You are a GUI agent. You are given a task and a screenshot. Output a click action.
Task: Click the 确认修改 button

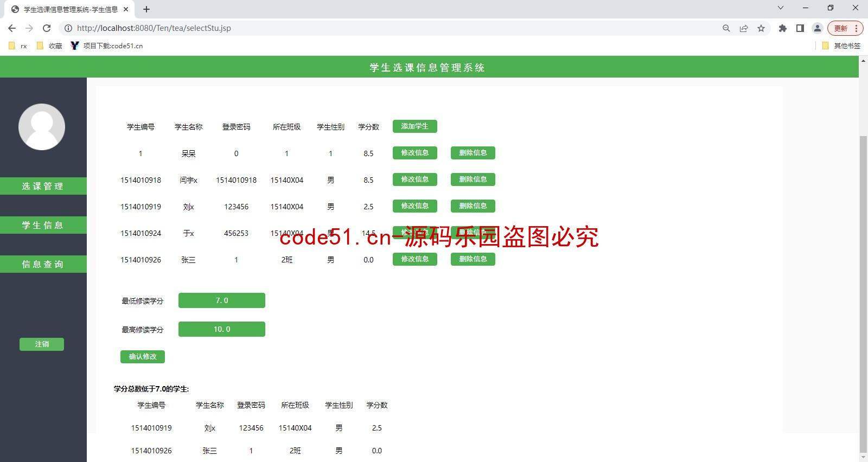[x=143, y=357]
